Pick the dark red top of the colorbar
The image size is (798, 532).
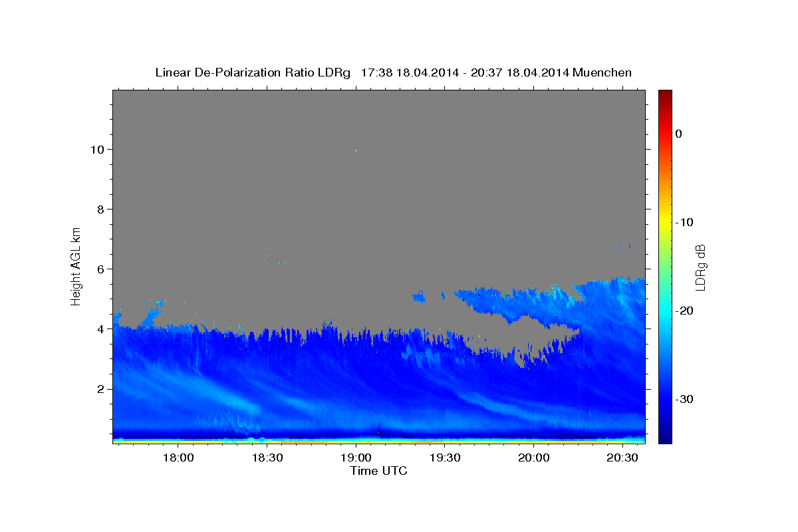tap(665, 94)
